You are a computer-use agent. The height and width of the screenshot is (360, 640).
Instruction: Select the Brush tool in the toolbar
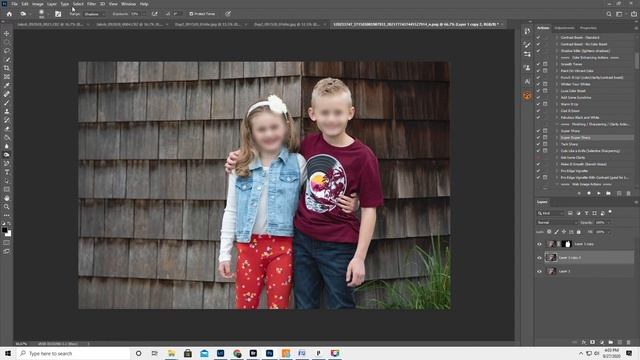click(7, 102)
